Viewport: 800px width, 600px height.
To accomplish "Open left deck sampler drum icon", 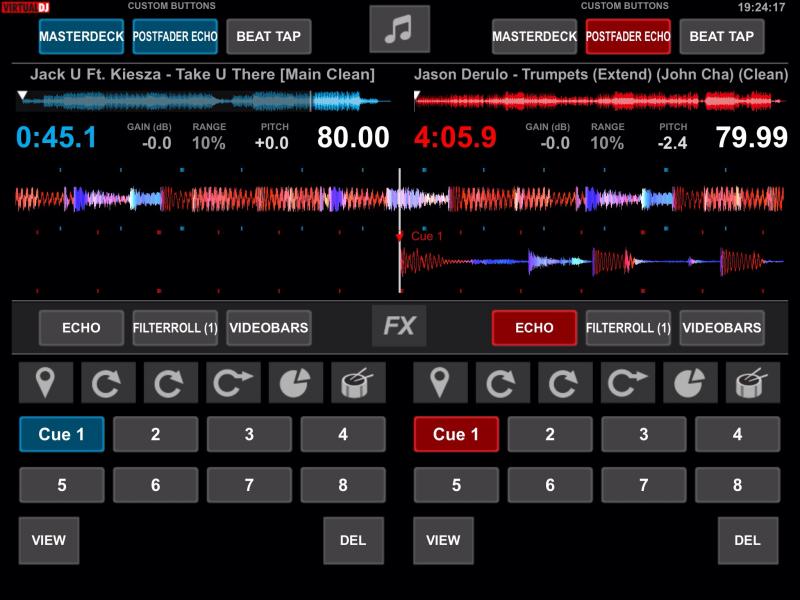I will pyautogui.click(x=358, y=383).
